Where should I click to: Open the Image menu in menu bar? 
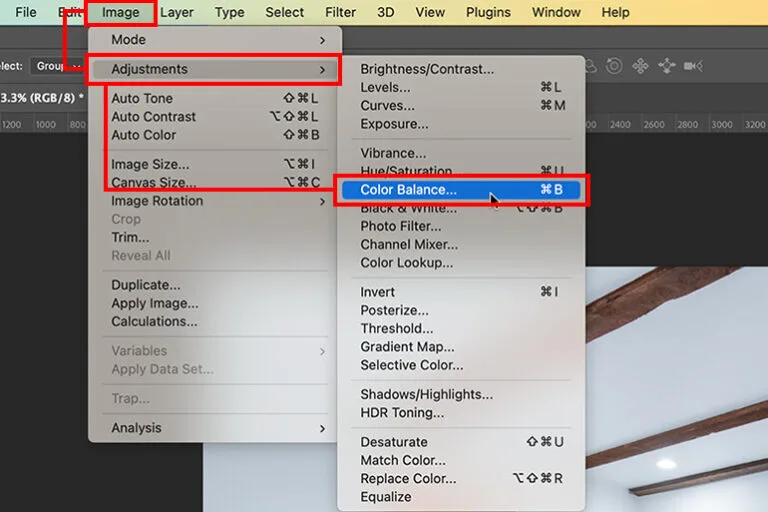tap(120, 12)
